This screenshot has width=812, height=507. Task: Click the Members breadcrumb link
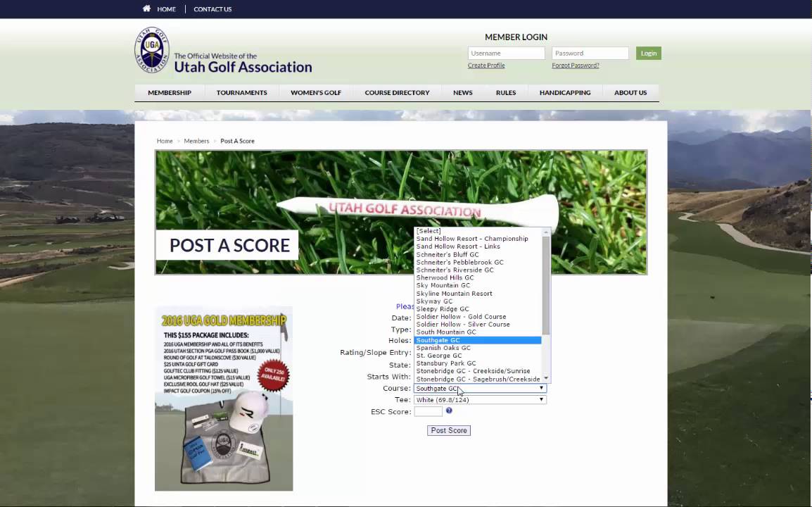point(196,141)
